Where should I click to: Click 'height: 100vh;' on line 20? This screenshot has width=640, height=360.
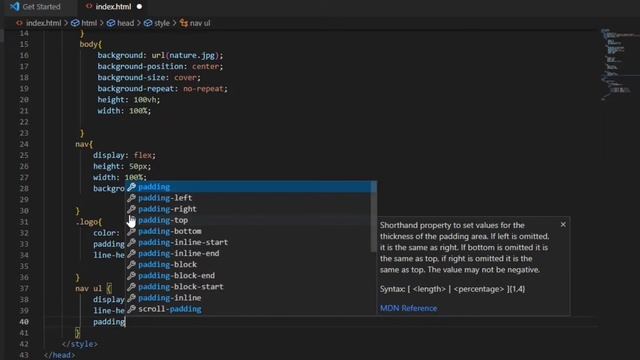tap(129, 100)
